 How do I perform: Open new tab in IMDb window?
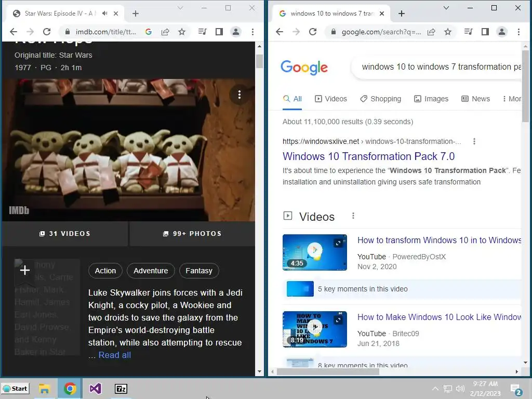(136, 14)
